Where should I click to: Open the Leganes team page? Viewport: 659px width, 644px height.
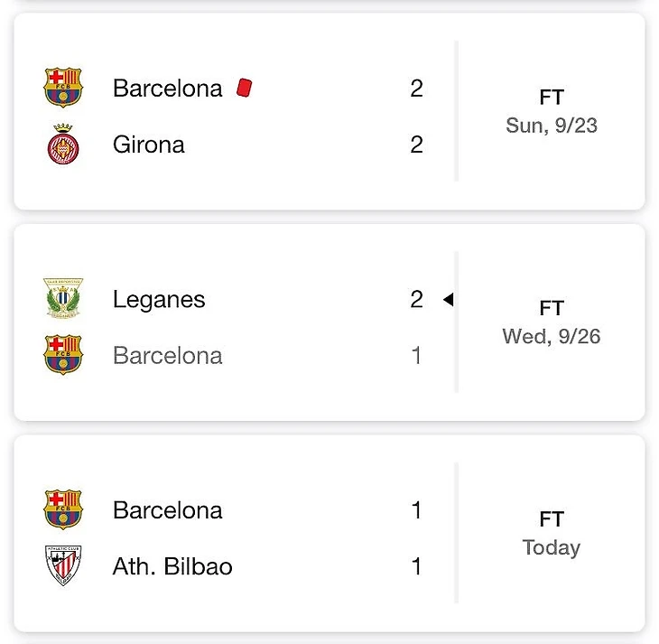coord(159,300)
